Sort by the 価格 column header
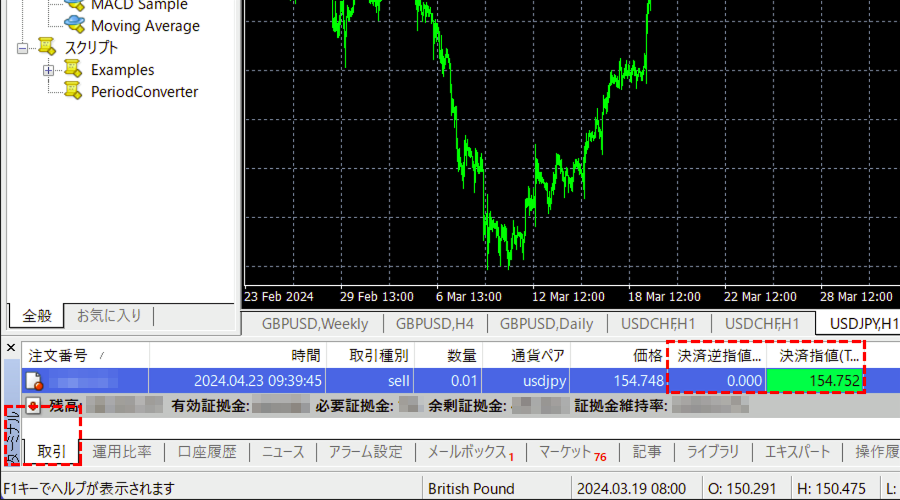Viewport: 900px width, 500px height. pyautogui.click(x=619, y=356)
